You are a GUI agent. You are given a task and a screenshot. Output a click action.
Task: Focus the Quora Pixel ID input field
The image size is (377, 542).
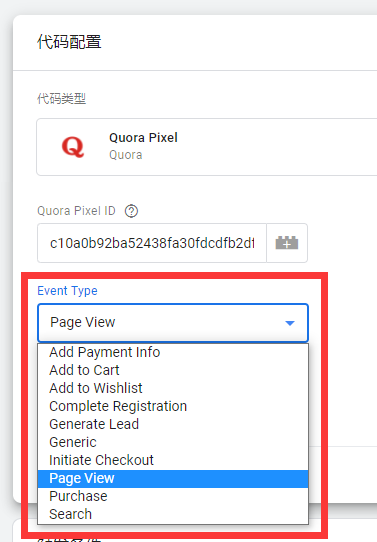click(x=152, y=243)
